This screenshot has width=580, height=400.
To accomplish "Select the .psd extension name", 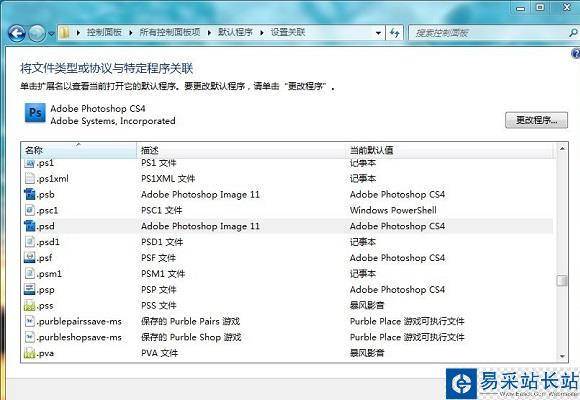I will coord(45,226).
